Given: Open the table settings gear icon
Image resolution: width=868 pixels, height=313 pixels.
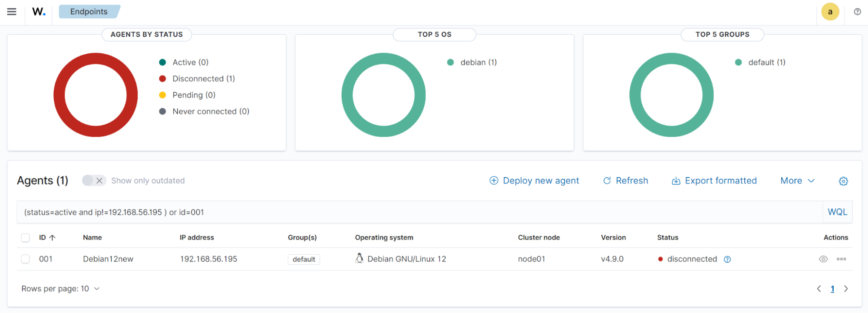Looking at the screenshot, I should pos(843,181).
